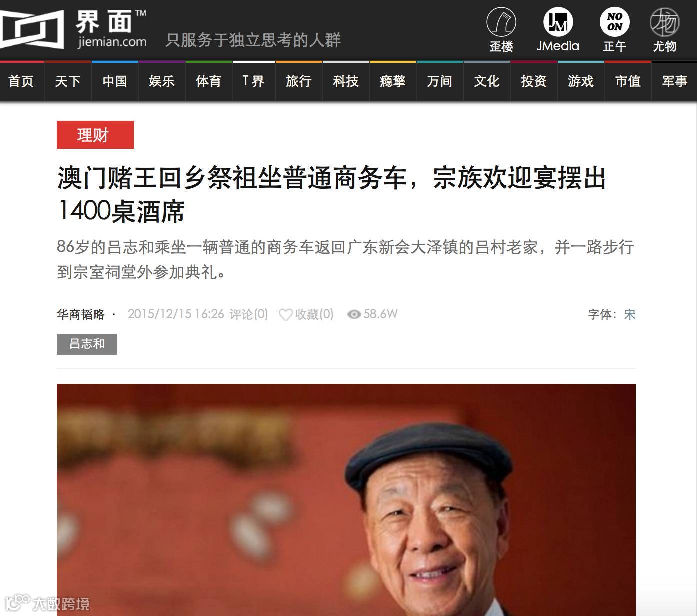This screenshot has width=697, height=616.
Task: Click the 吕志和 tag button
Action: (87, 344)
